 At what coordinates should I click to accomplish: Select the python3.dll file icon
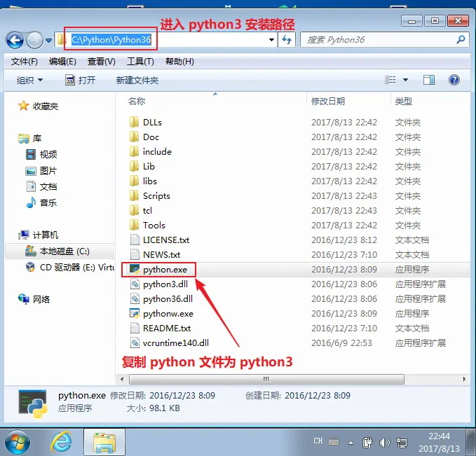click(x=135, y=284)
